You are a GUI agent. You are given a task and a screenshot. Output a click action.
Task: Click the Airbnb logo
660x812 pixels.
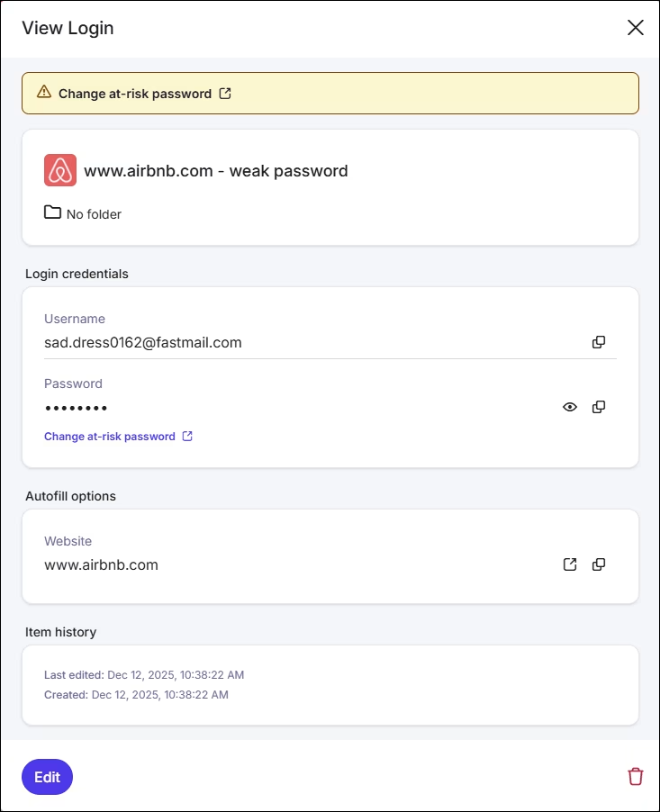59,169
